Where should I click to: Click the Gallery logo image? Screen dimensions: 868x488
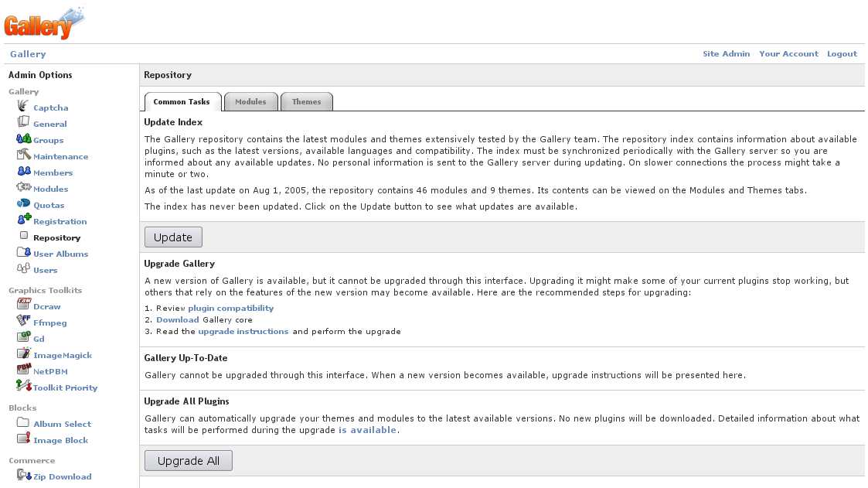click(x=44, y=23)
